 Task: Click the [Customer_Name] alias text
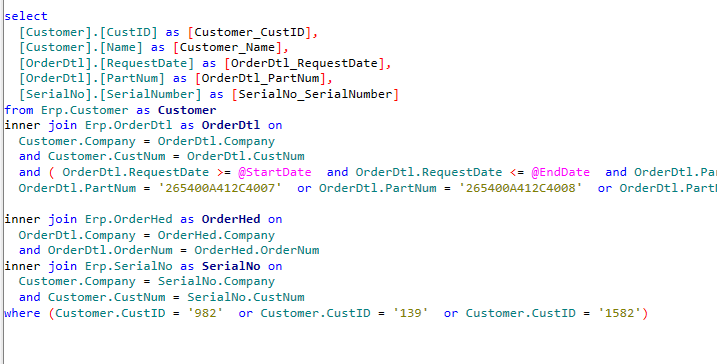point(227,48)
